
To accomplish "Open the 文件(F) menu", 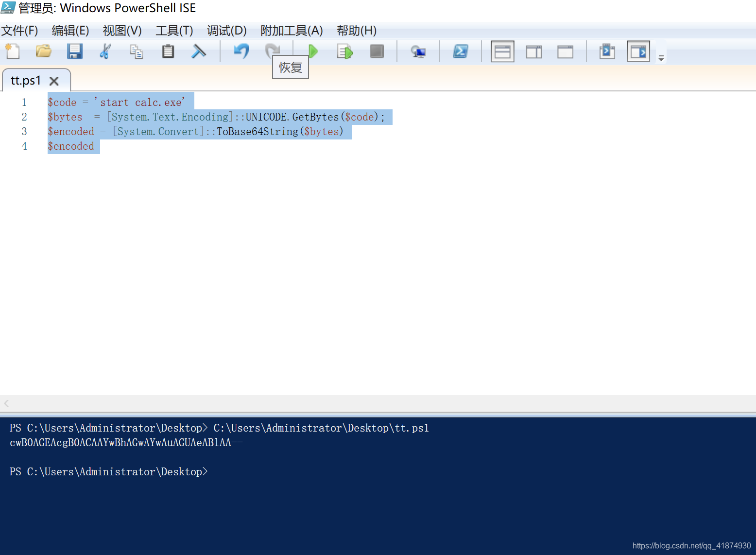I will tap(19, 31).
